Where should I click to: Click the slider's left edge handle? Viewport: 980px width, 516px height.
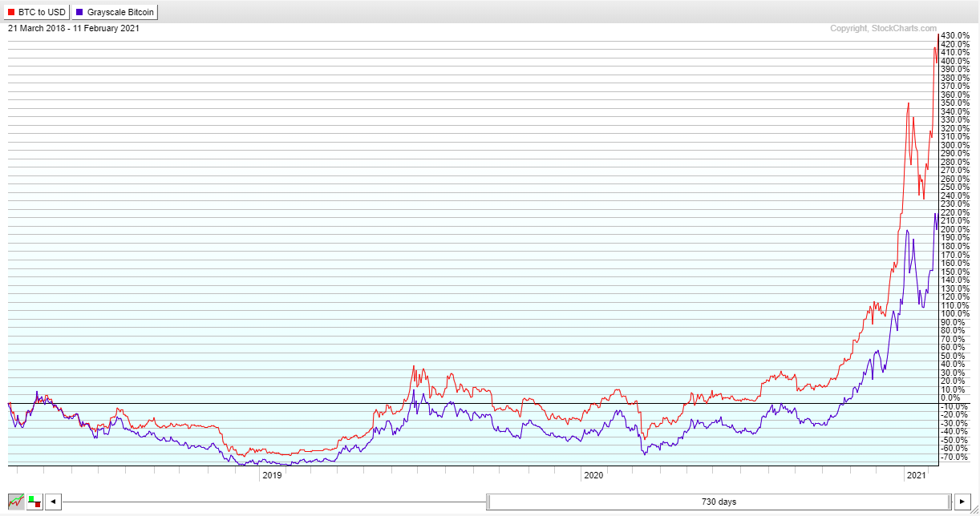tap(488, 502)
